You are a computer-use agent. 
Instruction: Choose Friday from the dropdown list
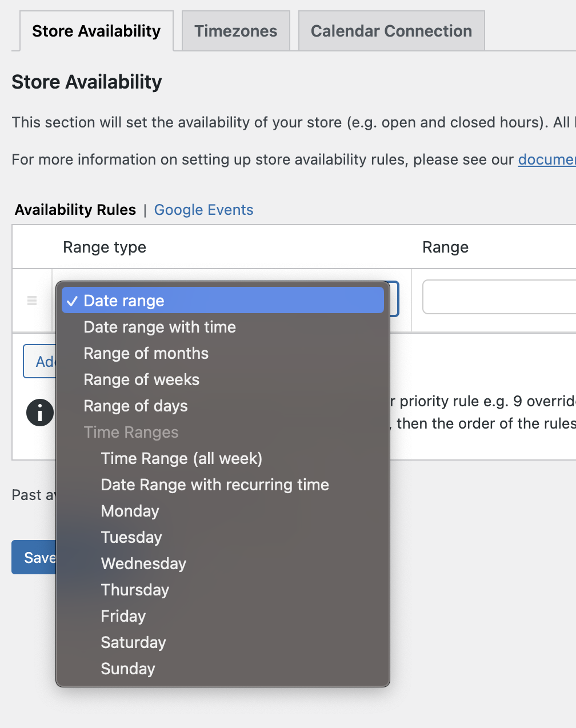pyautogui.click(x=123, y=616)
